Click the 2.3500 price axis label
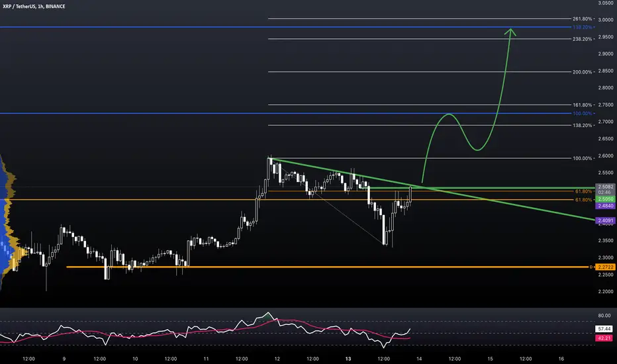This screenshot has height=364, width=617. (606, 240)
